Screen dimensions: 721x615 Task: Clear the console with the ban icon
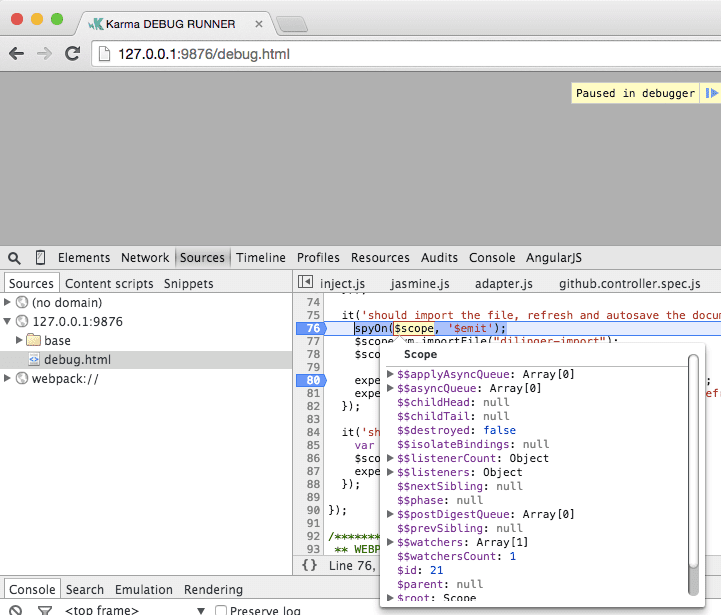click(17, 610)
